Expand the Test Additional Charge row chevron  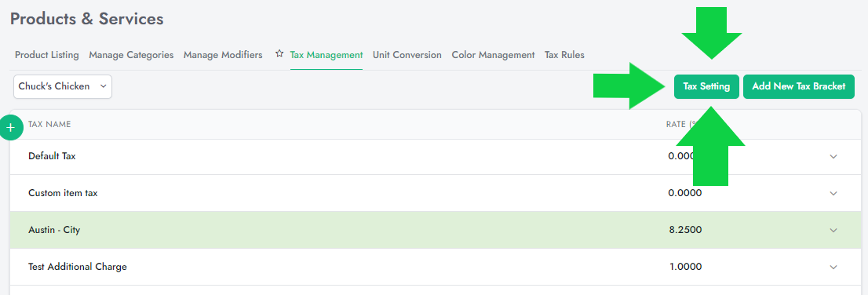(833, 267)
